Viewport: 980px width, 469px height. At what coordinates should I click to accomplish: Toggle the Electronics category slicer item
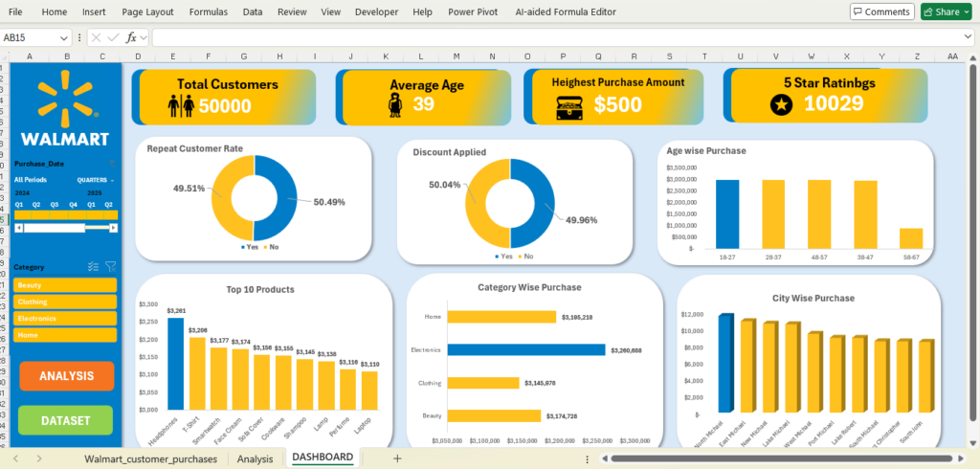[65, 319]
